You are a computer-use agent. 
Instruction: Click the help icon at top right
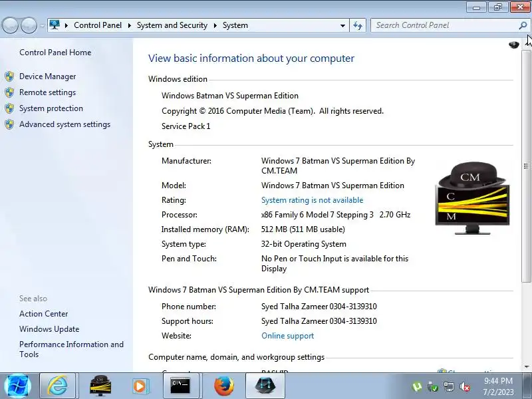coord(513,45)
